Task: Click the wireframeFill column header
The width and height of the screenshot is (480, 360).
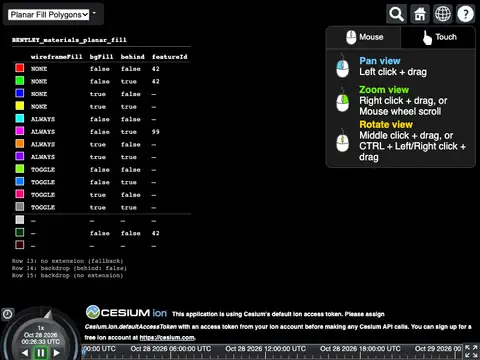Action: pos(56,57)
